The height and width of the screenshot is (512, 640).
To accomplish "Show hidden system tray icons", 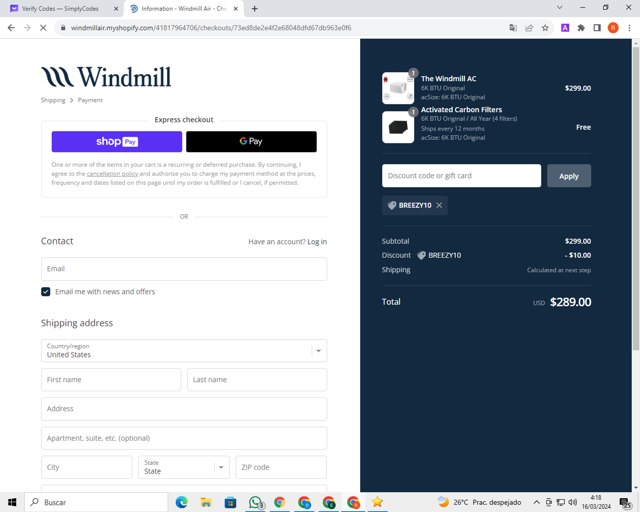I will coord(537,502).
